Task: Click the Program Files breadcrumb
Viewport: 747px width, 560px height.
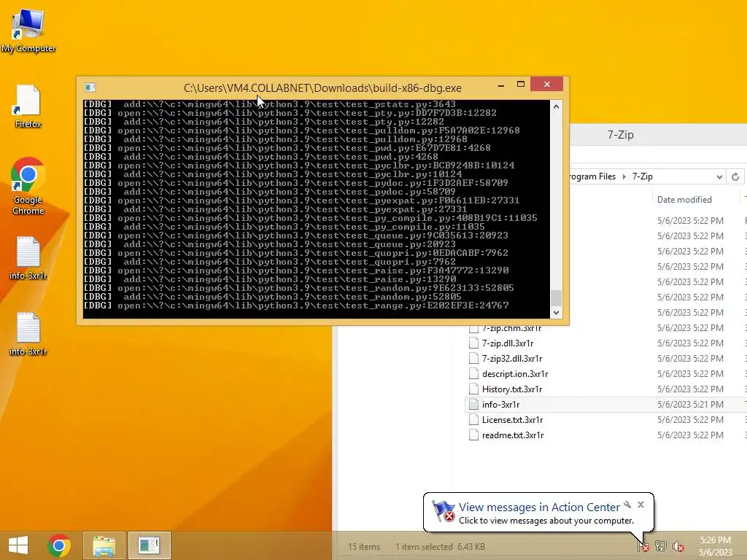Action: pos(592,176)
